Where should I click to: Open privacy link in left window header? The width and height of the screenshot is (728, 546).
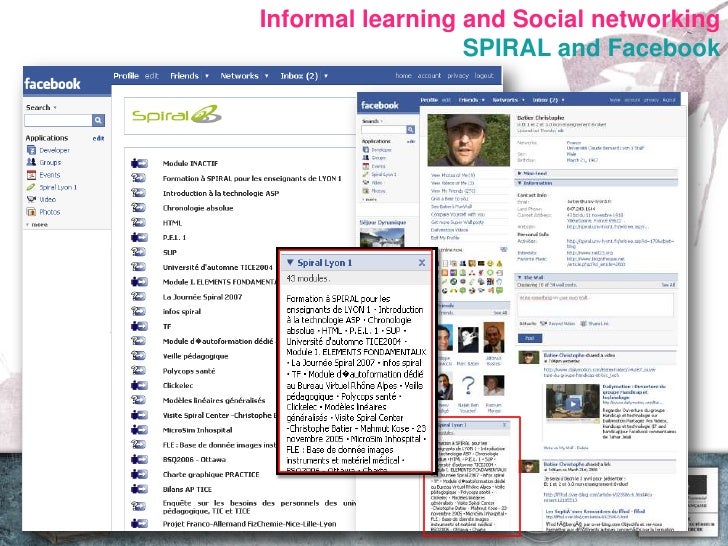pos(458,76)
